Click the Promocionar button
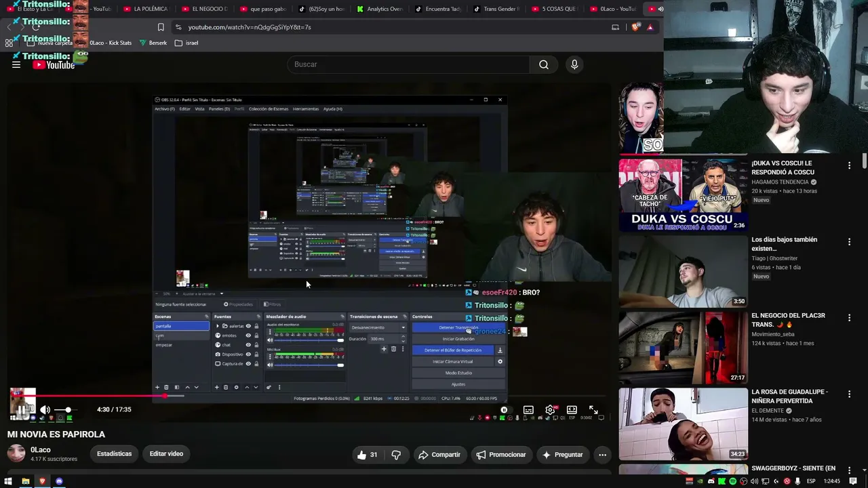Viewport: 868px width, 488px height. tap(500, 455)
